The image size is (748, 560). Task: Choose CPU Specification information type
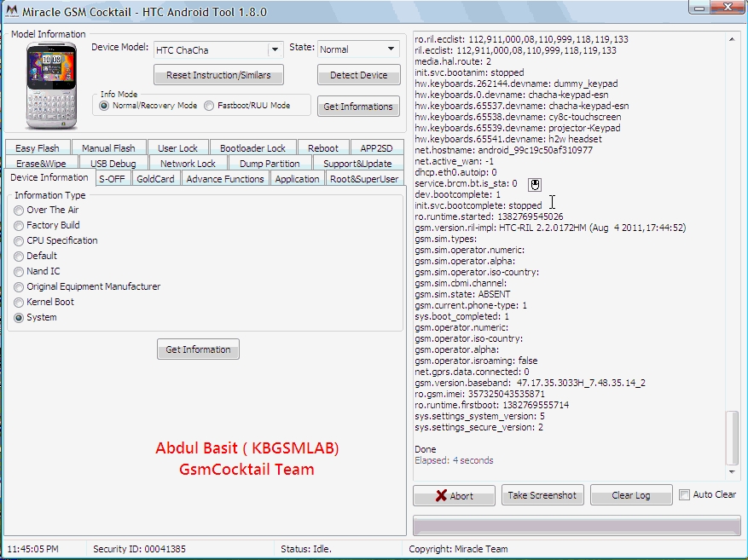[x=19, y=240]
